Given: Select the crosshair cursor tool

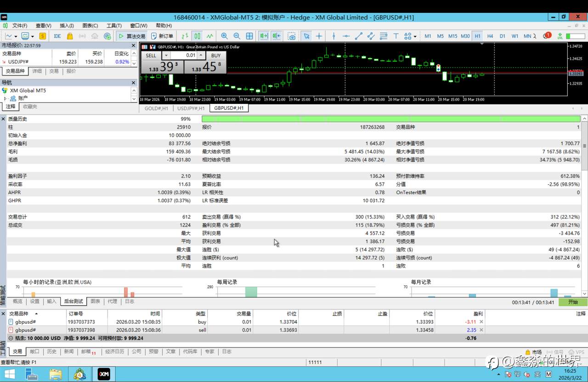Looking at the screenshot, I should [319, 36].
